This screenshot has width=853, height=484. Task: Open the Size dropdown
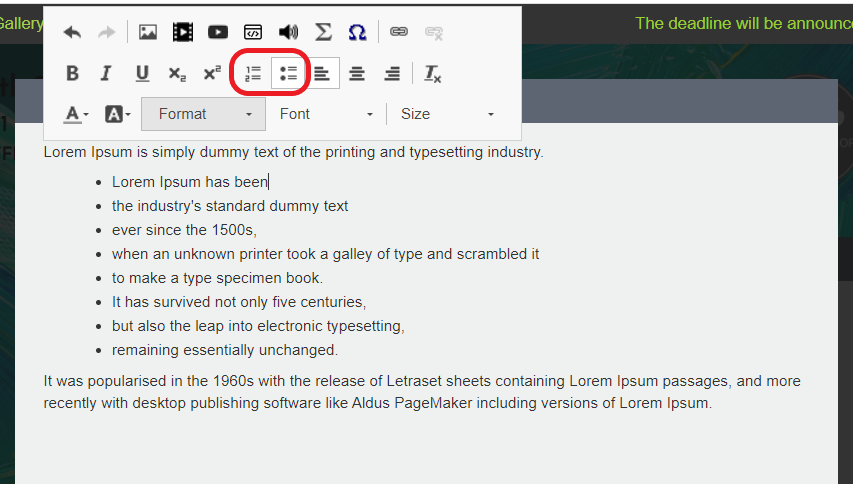pos(447,114)
